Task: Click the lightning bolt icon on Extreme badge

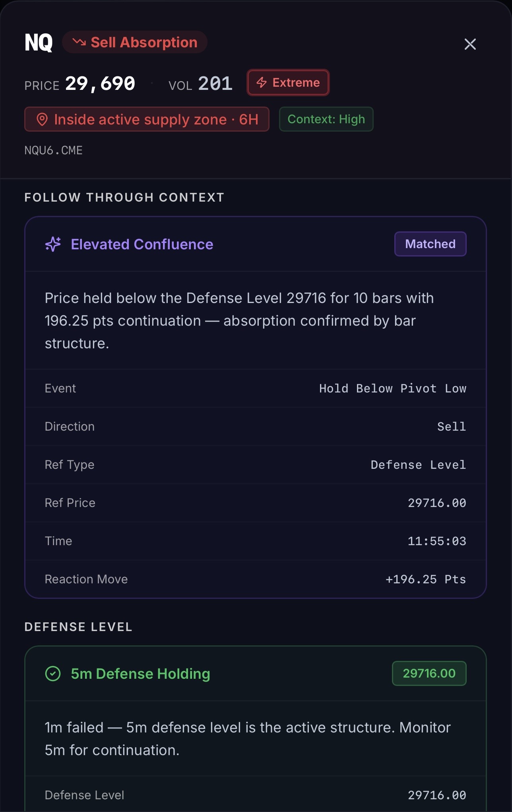Action: pyautogui.click(x=262, y=83)
